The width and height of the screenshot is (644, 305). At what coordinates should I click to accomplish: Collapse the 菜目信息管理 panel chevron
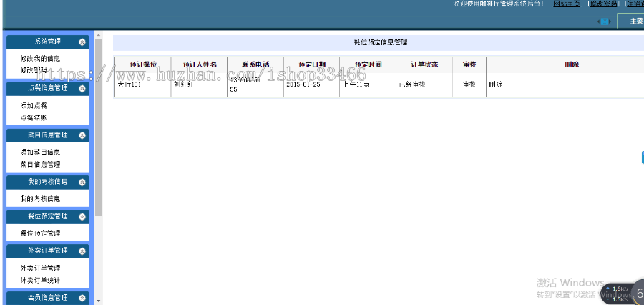(x=82, y=135)
